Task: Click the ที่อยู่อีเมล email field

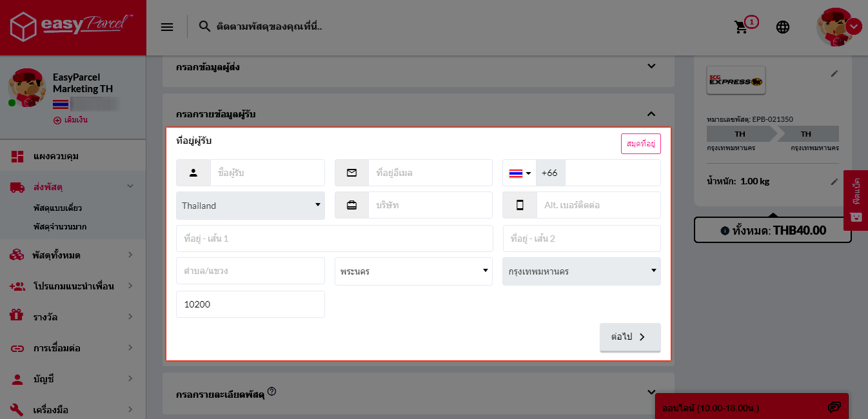Action: [x=430, y=173]
